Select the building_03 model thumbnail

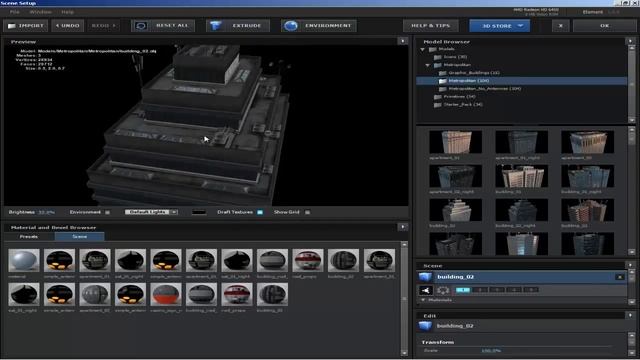[588, 210]
